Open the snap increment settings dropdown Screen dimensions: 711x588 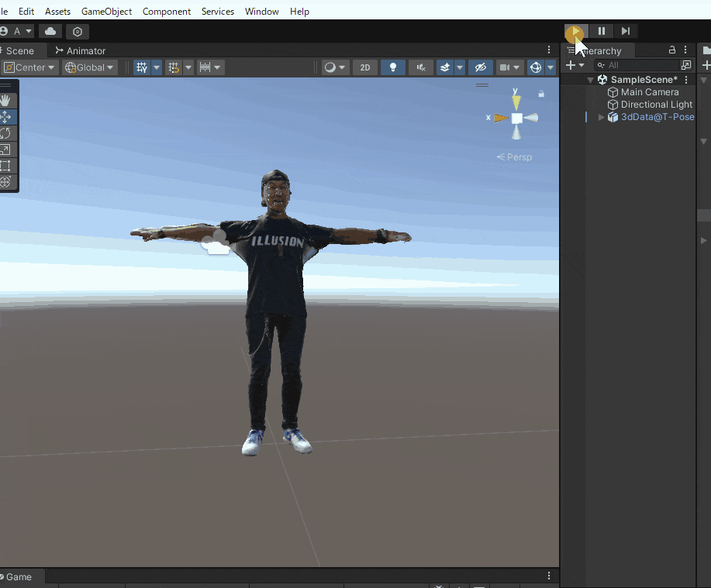(x=210, y=67)
